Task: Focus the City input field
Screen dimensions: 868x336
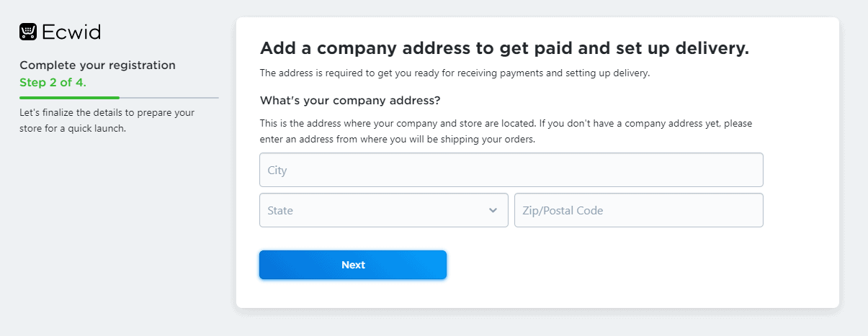Action: pos(511,170)
